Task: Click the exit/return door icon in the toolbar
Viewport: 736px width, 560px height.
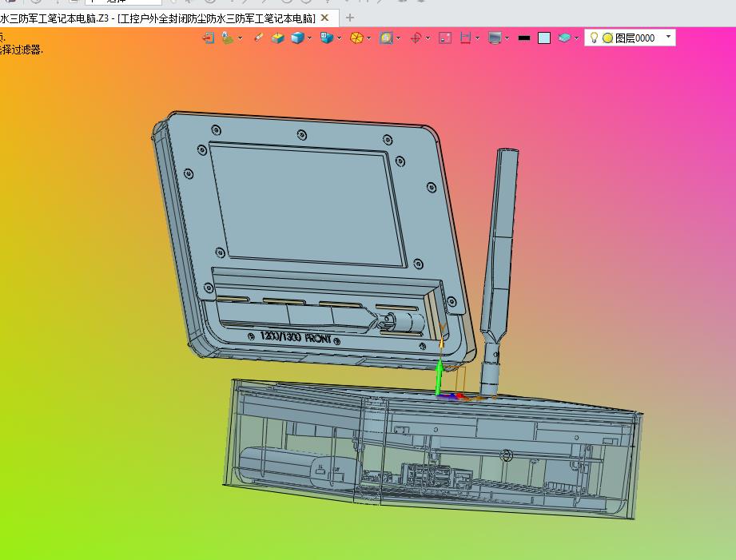Action: click(x=208, y=38)
